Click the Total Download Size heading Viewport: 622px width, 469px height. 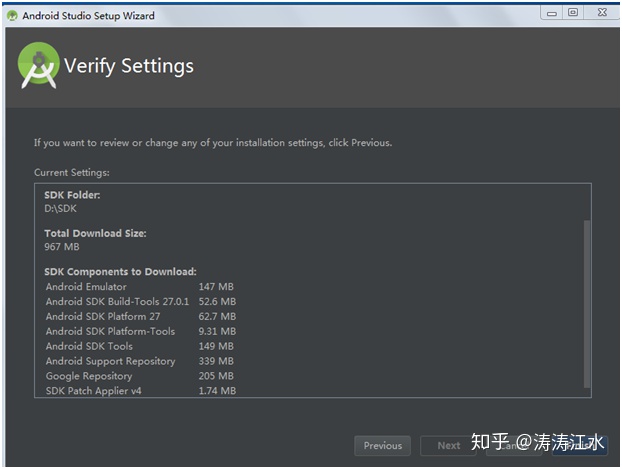(95, 233)
